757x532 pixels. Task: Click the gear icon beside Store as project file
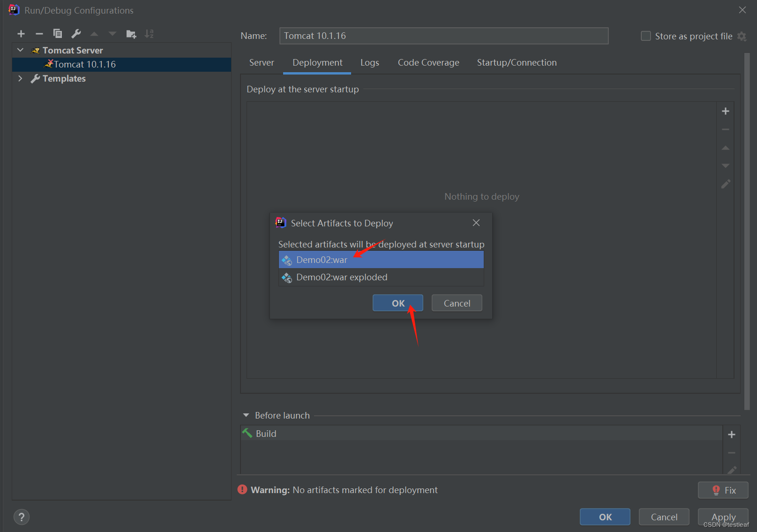coord(742,36)
